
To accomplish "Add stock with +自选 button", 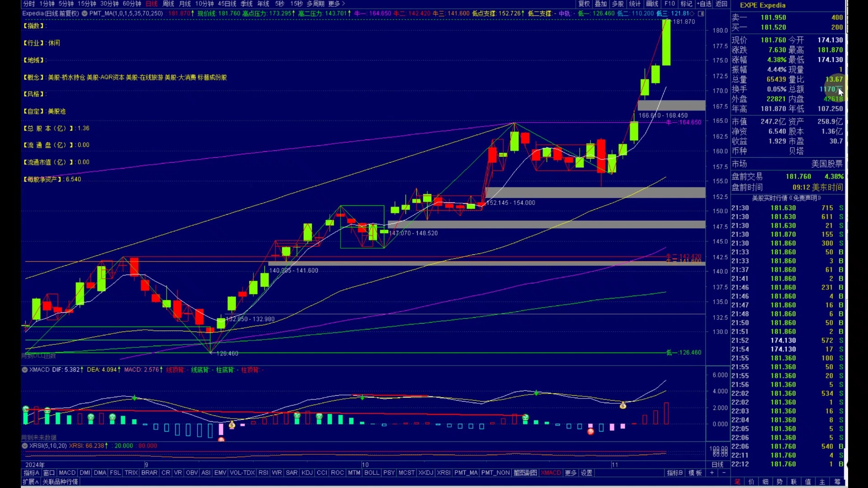I will tap(704, 4).
